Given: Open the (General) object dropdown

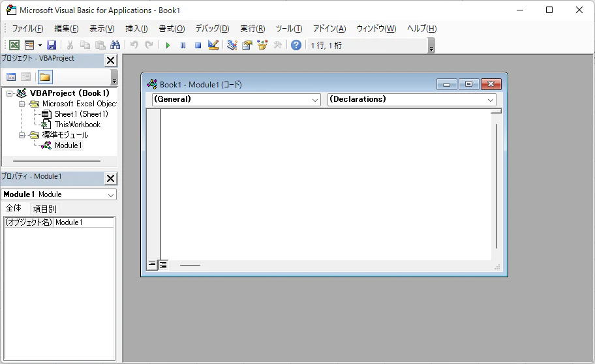Looking at the screenshot, I should click(x=236, y=100).
